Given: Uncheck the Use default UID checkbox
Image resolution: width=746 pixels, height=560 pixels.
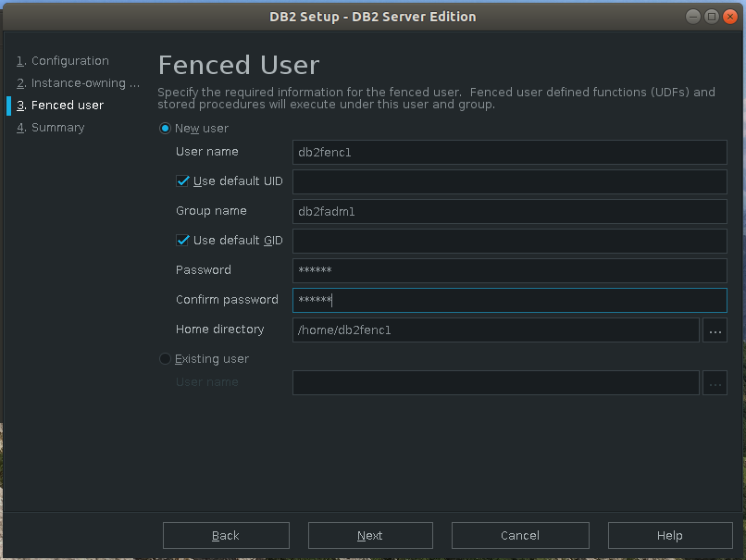Looking at the screenshot, I should click(x=182, y=181).
